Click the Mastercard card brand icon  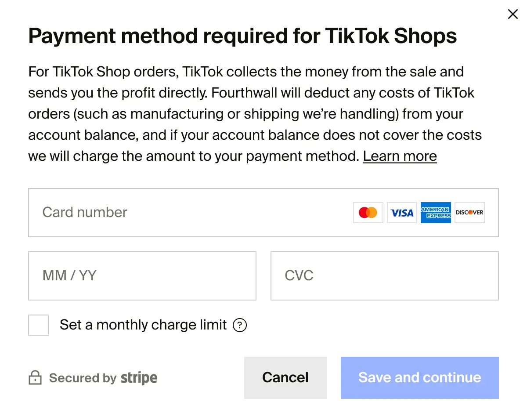click(368, 213)
